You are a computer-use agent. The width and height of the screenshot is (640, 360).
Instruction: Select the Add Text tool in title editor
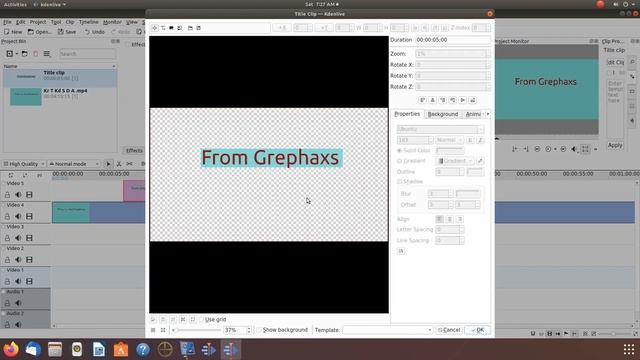[x=163, y=28]
